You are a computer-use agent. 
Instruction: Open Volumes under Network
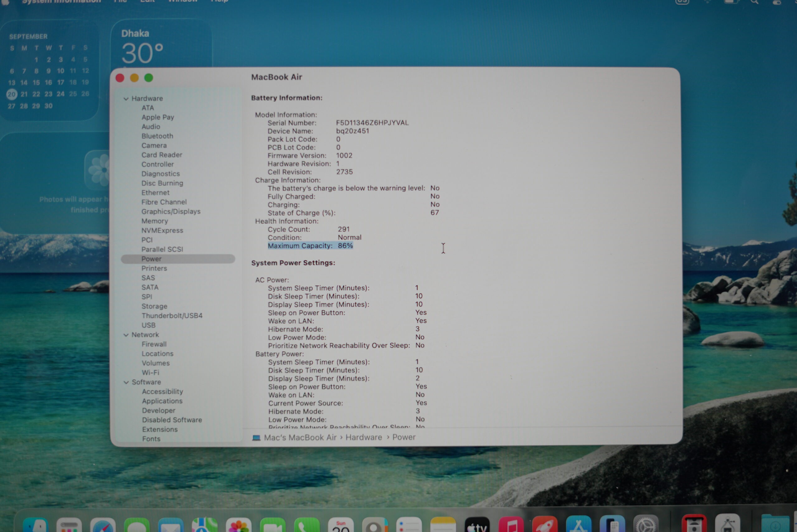[x=156, y=363]
